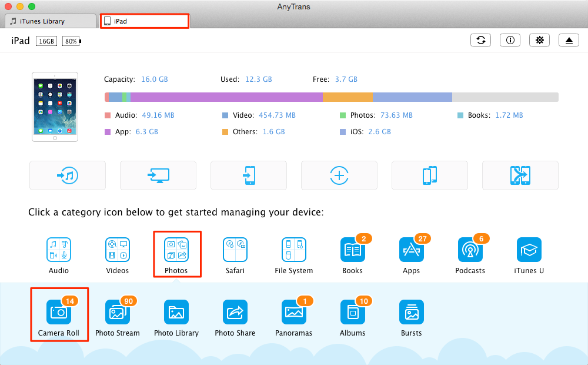The image size is (588, 365).
Task: Click the add content plus shortcut
Action: click(339, 175)
